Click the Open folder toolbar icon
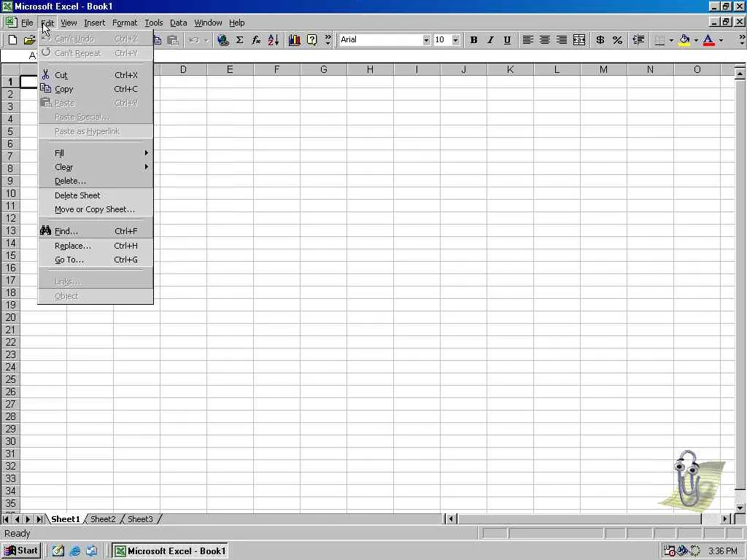 (29, 40)
